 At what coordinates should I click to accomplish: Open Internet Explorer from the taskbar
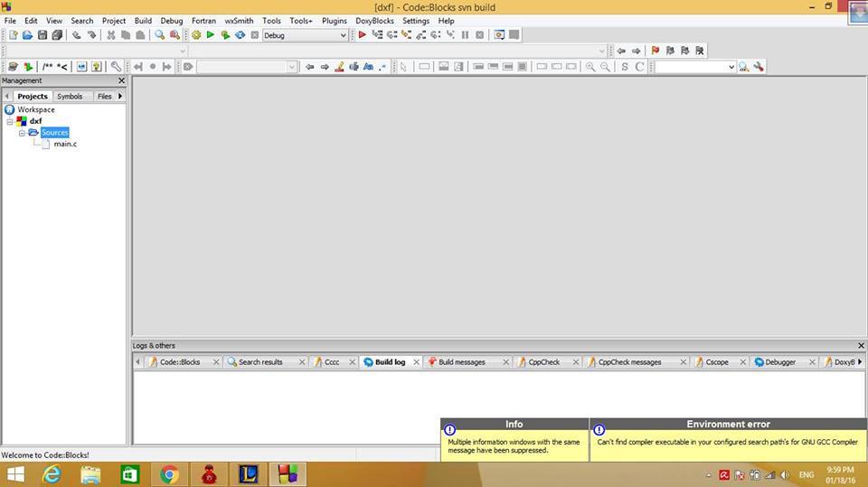tap(52, 474)
